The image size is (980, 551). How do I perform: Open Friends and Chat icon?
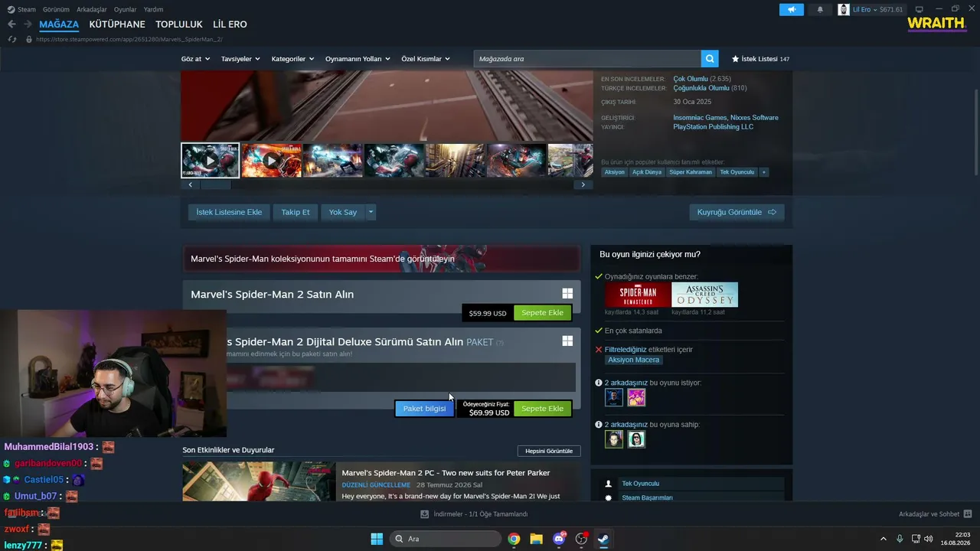[968, 514]
